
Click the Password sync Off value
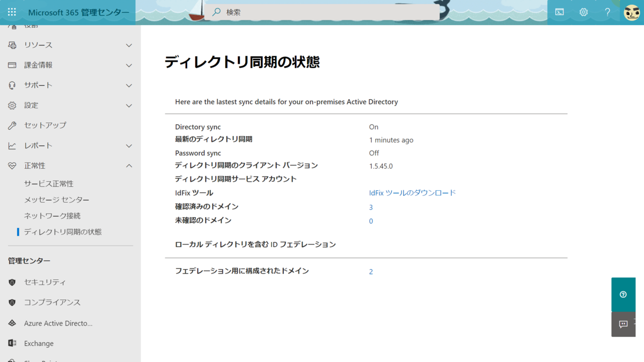374,153
